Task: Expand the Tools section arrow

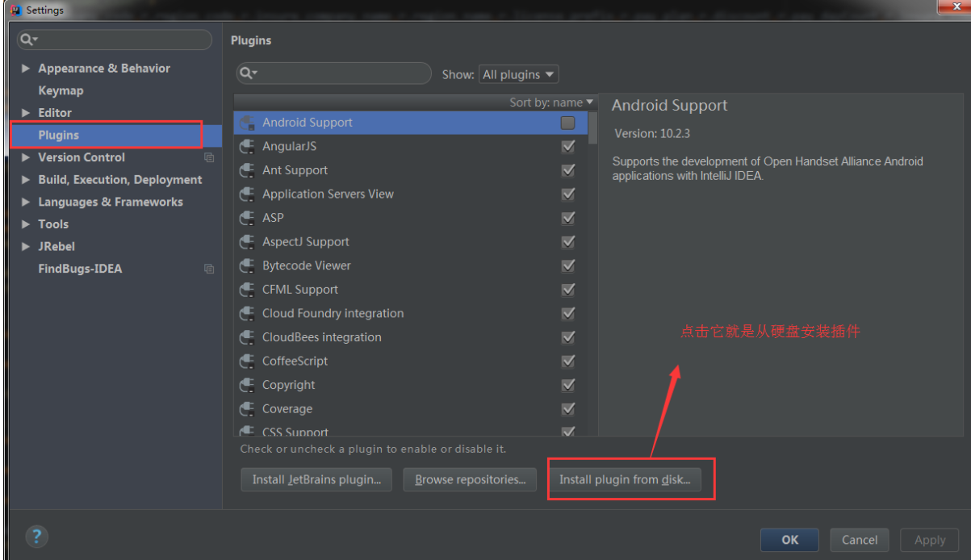Action: coord(26,224)
